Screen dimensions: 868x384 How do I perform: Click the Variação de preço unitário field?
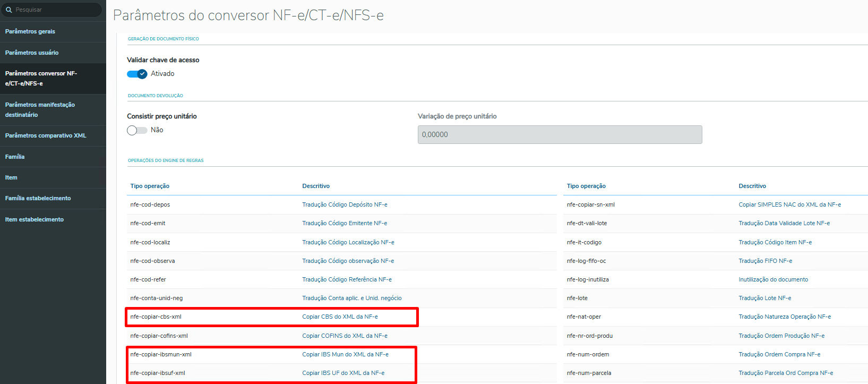pos(560,135)
